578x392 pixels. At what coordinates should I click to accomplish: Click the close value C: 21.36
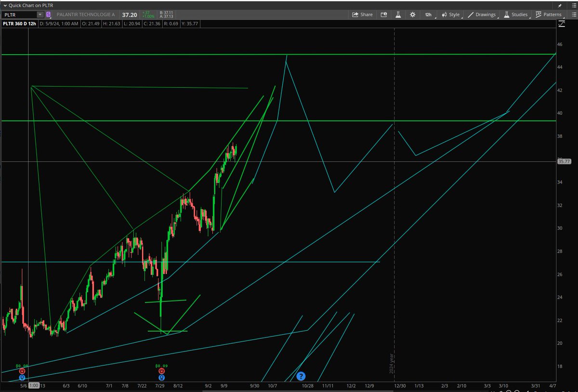(x=153, y=23)
